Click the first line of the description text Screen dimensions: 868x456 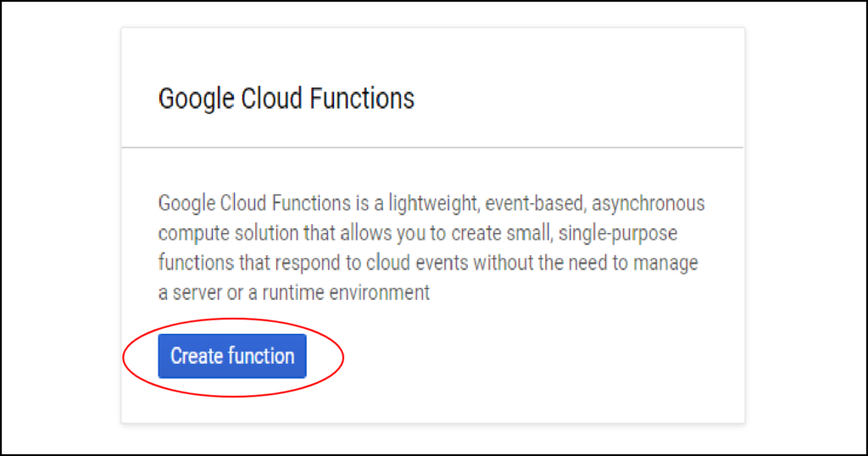pyautogui.click(x=431, y=203)
